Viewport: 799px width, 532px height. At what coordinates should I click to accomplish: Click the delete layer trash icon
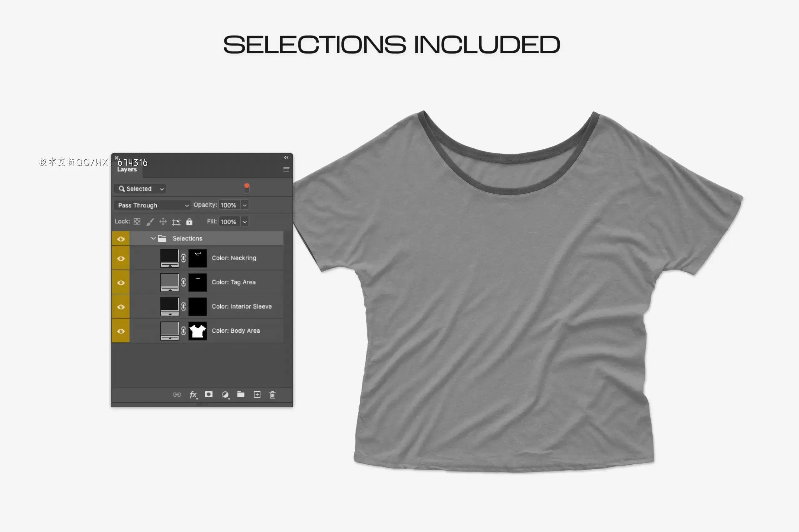click(x=273, y=395)
